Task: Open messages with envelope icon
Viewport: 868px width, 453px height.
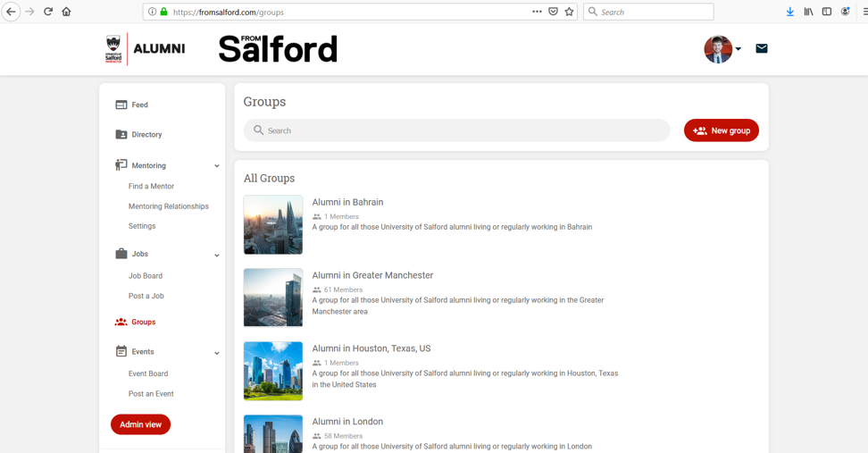Action: tap(762, 49)
